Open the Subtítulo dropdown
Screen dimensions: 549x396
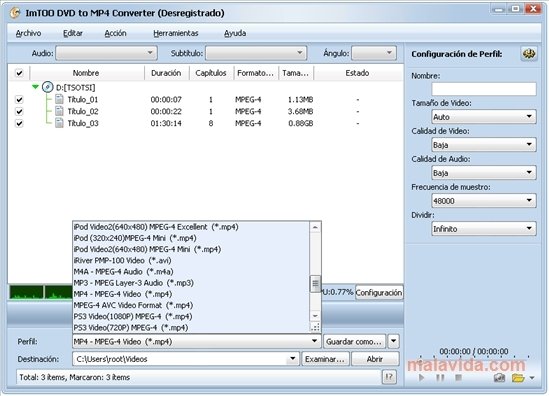point(256,53)
